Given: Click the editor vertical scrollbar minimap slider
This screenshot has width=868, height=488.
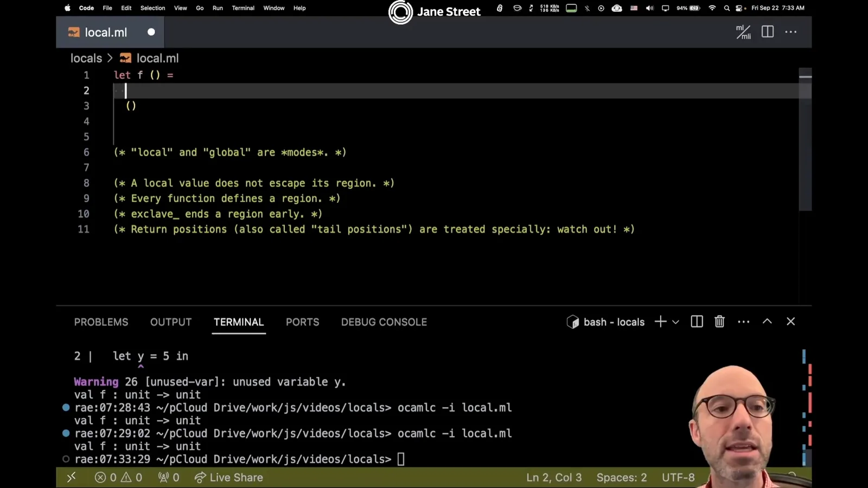Looking at the screenshot, I should coord(805,140).
